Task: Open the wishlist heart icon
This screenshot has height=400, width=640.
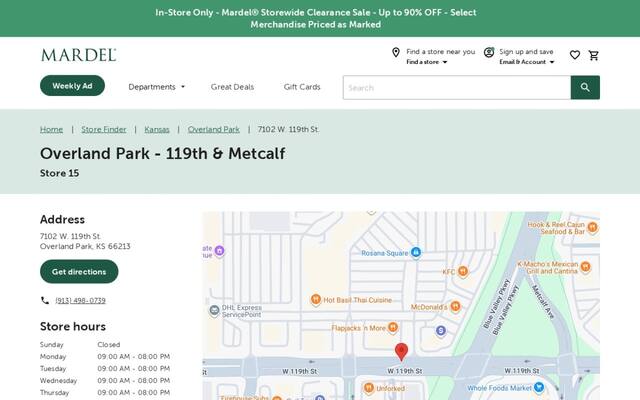Action: pyautogui.click(x=575, y=55)
